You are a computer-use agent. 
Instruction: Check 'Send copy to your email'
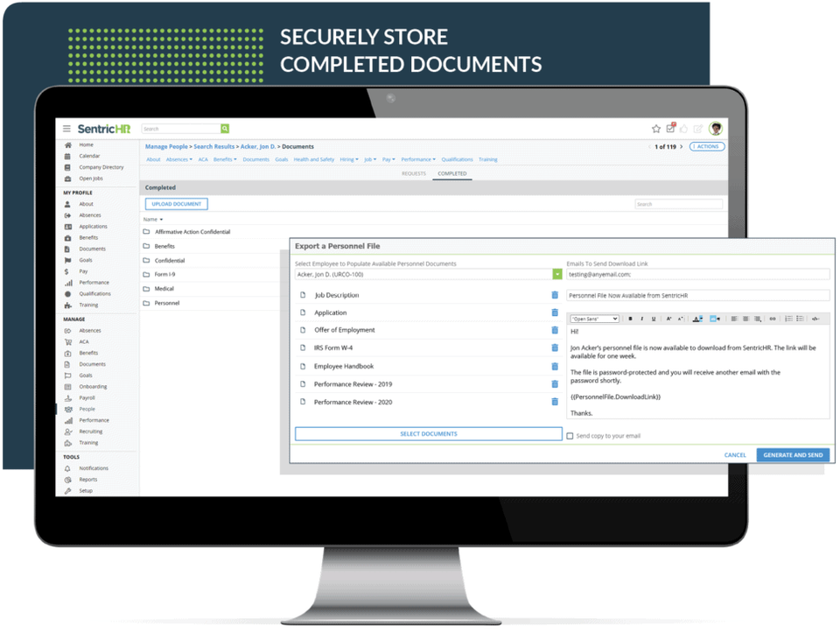(x=570, y=436)
